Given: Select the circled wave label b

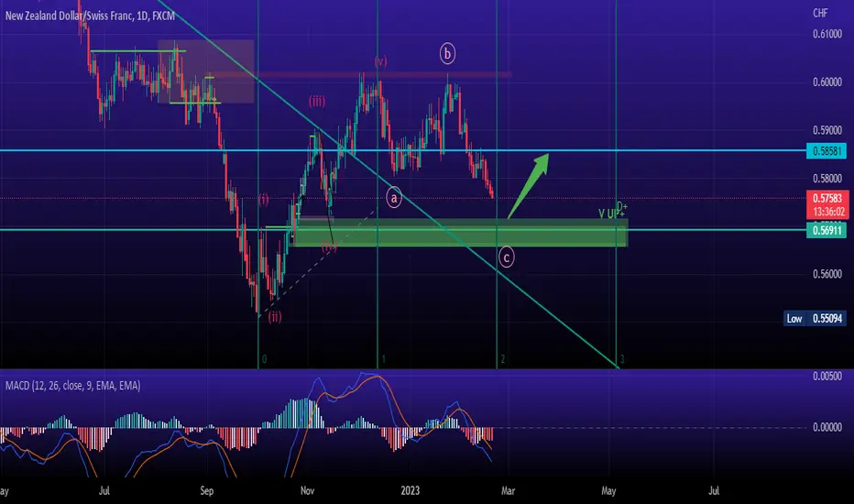Looking at the screenshot, I should pyautogui.click(x=447, y=53).
